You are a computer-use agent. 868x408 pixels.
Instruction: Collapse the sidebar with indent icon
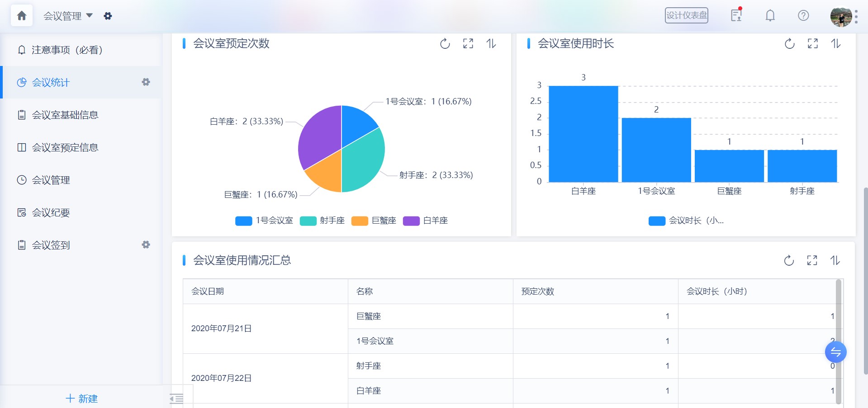click(176, 399)
